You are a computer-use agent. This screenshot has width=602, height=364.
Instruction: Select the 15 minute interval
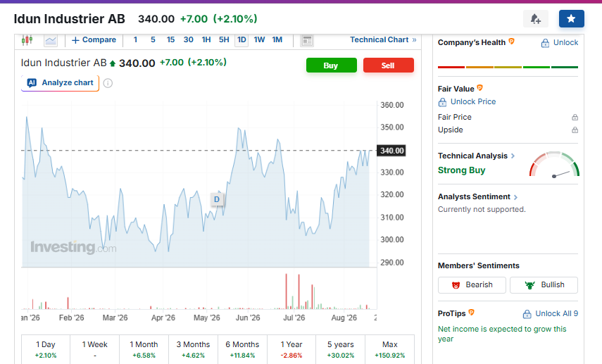tap(170, 40)
